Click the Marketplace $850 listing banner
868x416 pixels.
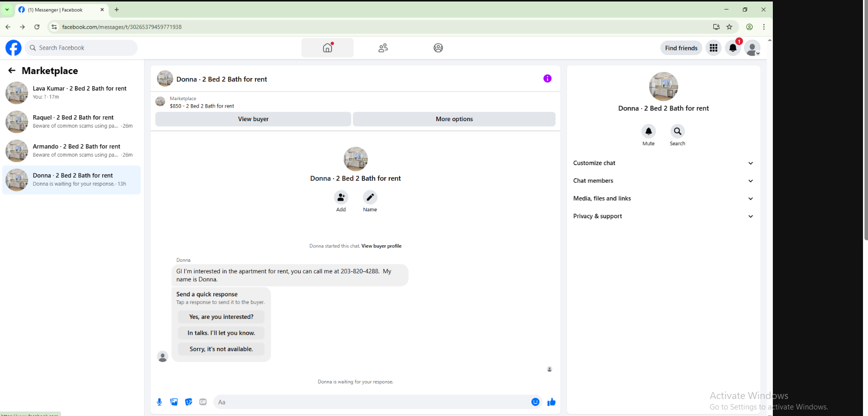tap(355, 102)
